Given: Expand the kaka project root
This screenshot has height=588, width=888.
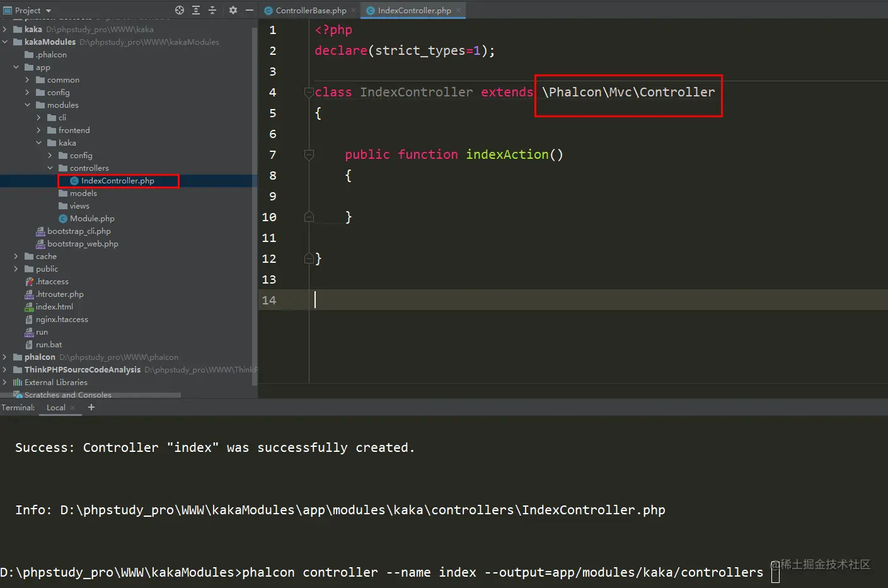Looking at the screenshot, I should 5,29.
